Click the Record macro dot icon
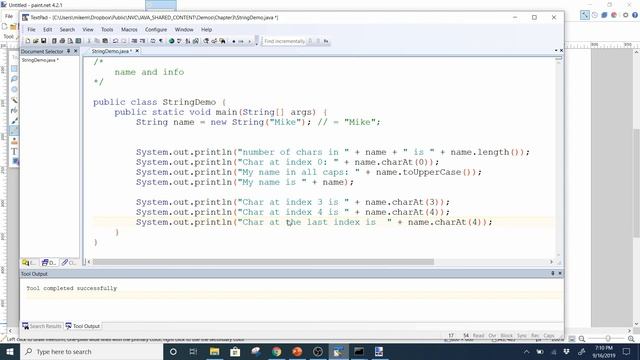 233,41
